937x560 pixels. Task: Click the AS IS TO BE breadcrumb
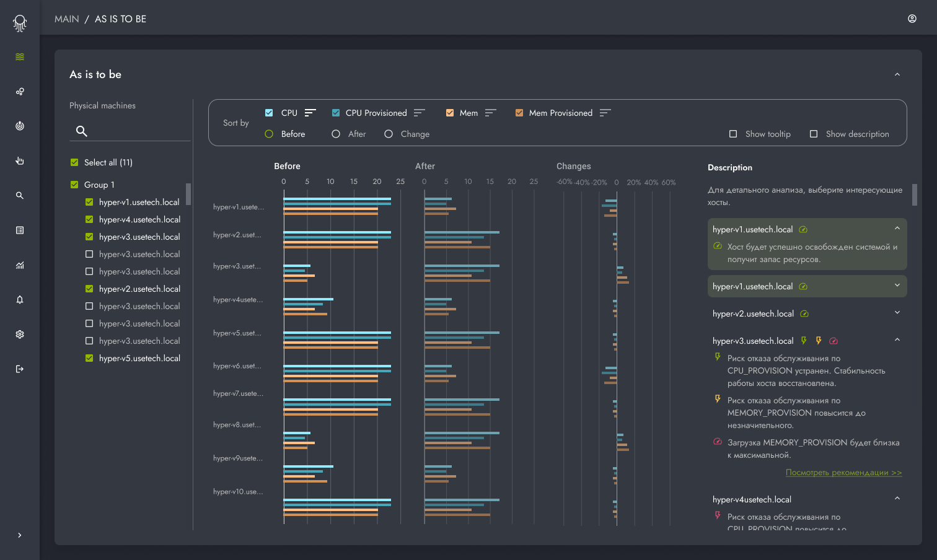click(120, 19)
